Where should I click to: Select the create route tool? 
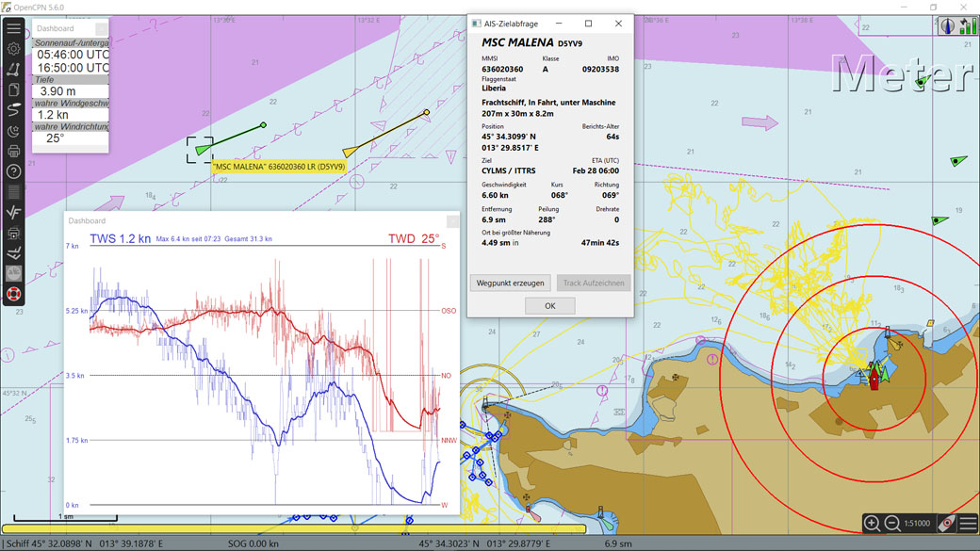click(x=14, y=70)
